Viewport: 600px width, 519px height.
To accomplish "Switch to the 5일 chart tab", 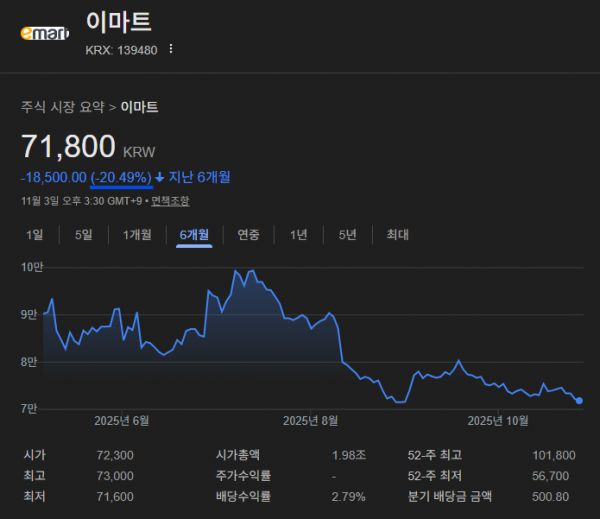I will [83, 235].
